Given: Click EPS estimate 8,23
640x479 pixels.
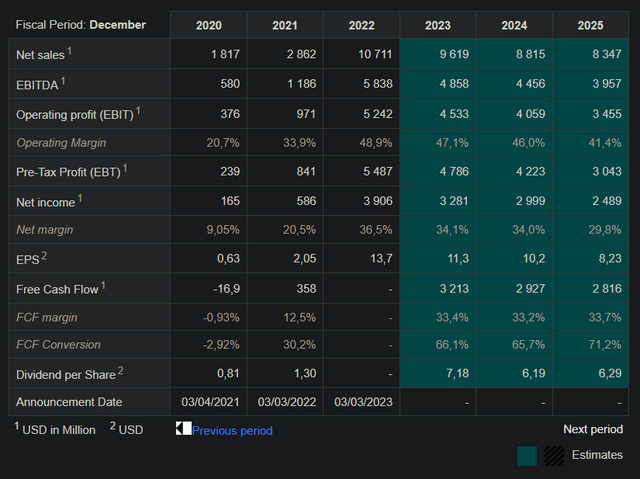Looking at the screenshot, I should [610, 258].
